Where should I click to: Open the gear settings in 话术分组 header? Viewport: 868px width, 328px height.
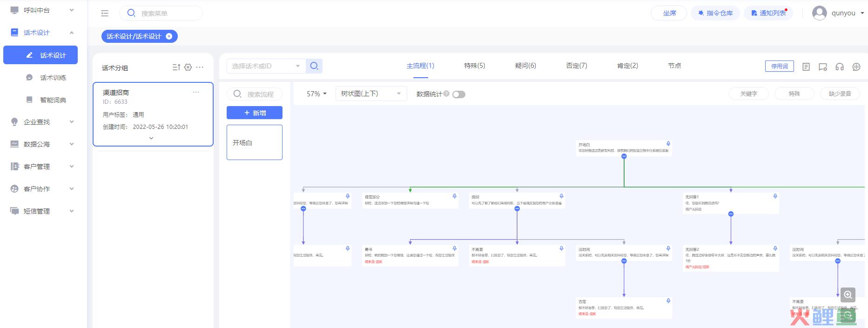188,67
